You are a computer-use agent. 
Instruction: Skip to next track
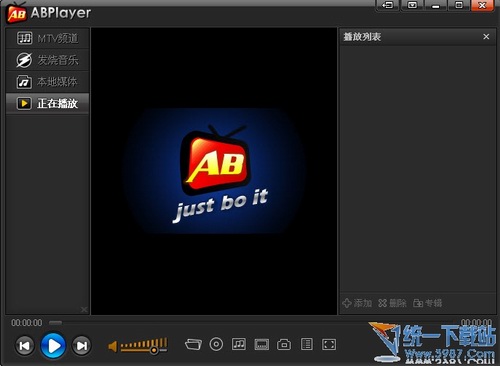82,346
